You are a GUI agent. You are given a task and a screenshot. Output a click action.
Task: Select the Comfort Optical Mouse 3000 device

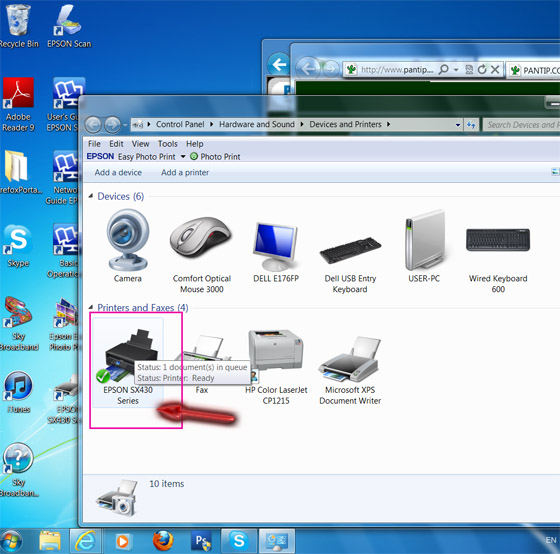[202, 253]
